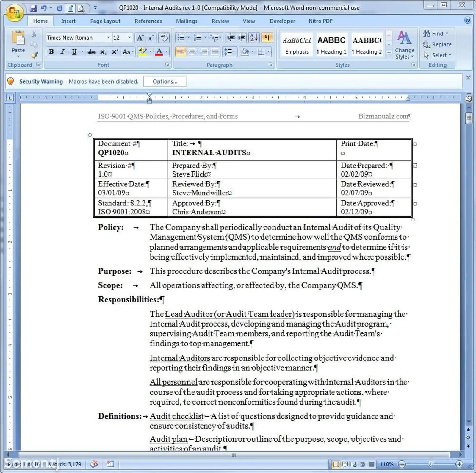Click the Replace button in Editing group

coord(437,45)
